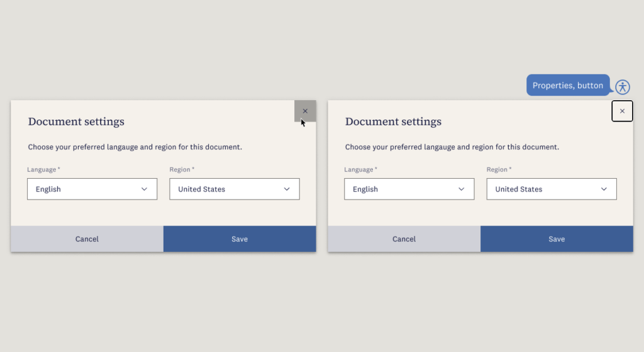The image size is (644, 352).
Task: Click Cancel in the left dialog
Action: 87,239
